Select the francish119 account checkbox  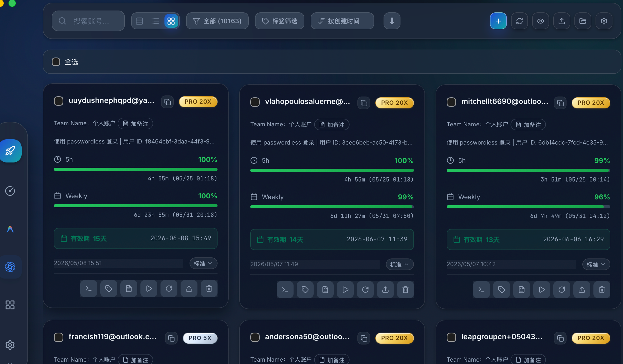[59, 337]
